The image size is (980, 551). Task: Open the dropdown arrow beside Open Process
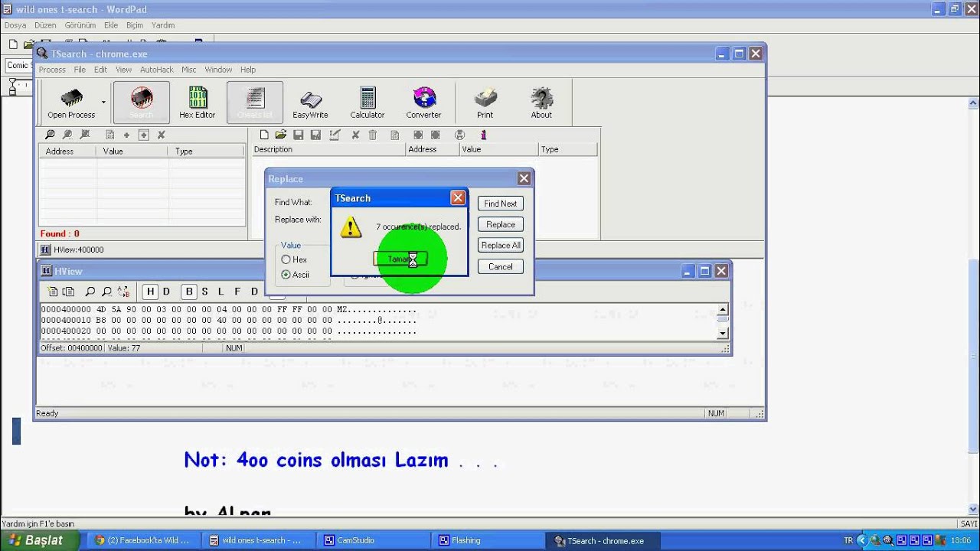click(103, 103)
